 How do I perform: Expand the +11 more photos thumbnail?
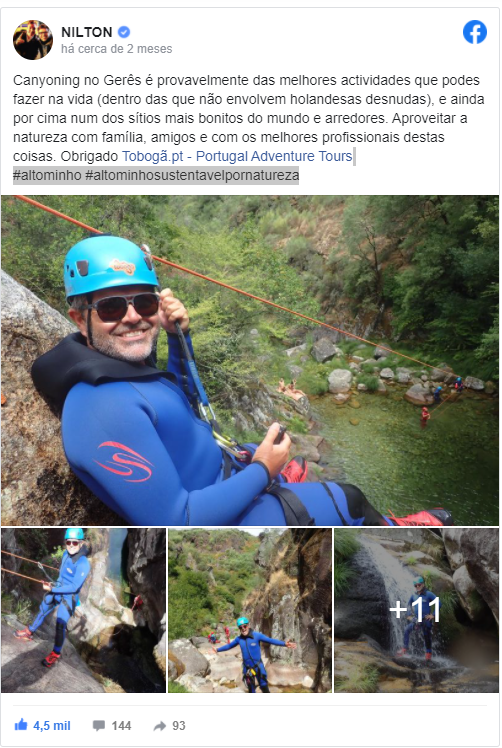416,610
